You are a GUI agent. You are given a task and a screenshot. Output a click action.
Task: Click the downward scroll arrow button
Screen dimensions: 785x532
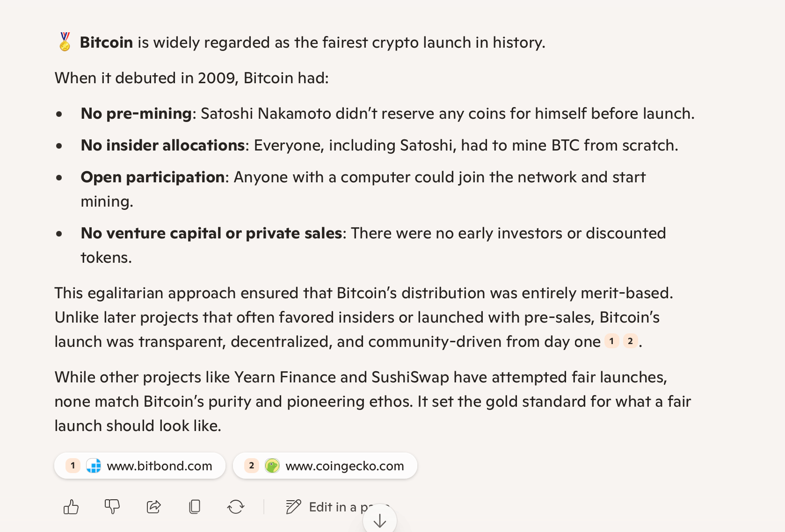(380, 519)
